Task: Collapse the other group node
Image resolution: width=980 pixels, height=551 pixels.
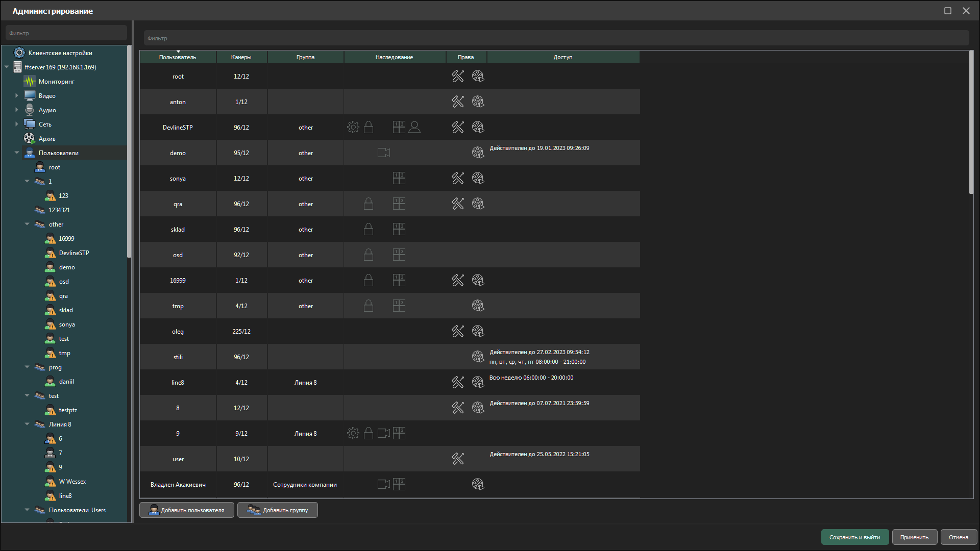Action: pos(27,224)
